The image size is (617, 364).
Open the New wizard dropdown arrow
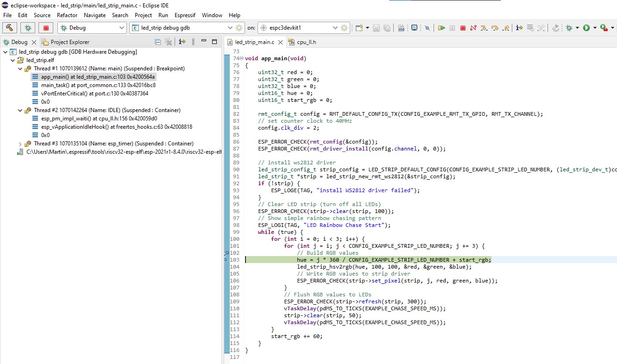point(367,28)
